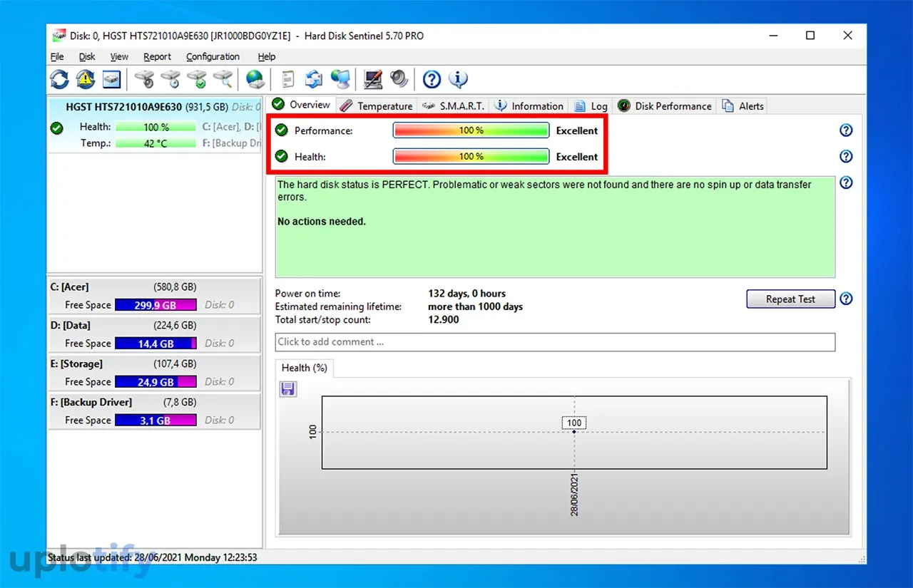Open the Report menu
The image size is (913, 588).
[x=157, y=56]
